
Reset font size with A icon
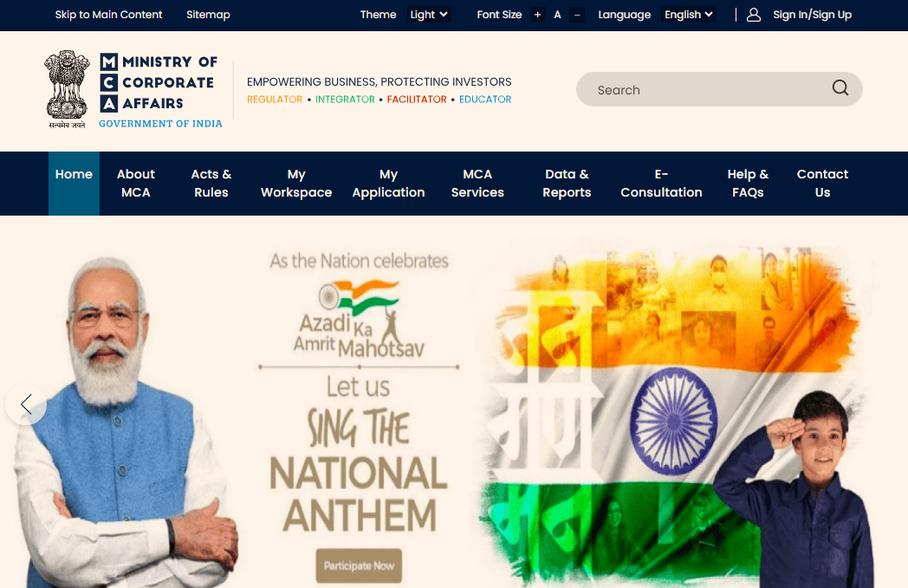click(557, 15)
